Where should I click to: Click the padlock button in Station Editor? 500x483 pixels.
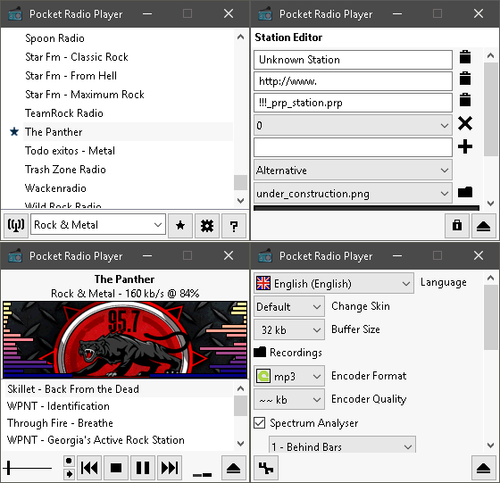(457, 226)
